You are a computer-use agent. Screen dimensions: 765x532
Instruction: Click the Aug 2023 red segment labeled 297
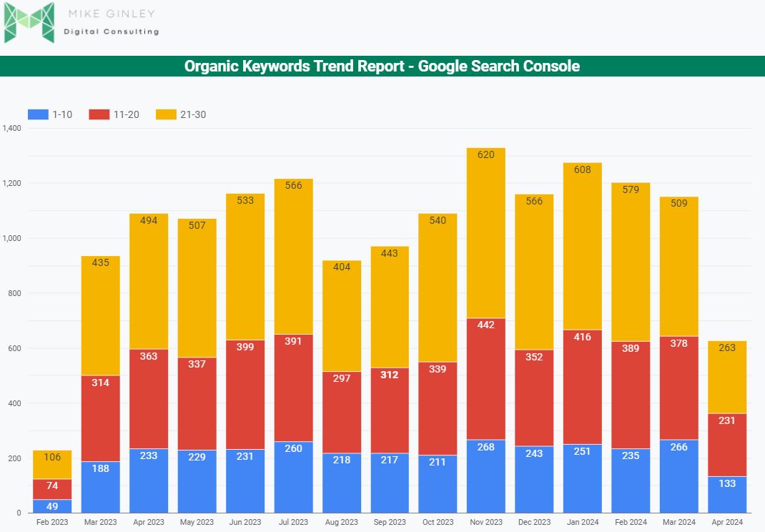pyautogui.click(x=342, y=413)
